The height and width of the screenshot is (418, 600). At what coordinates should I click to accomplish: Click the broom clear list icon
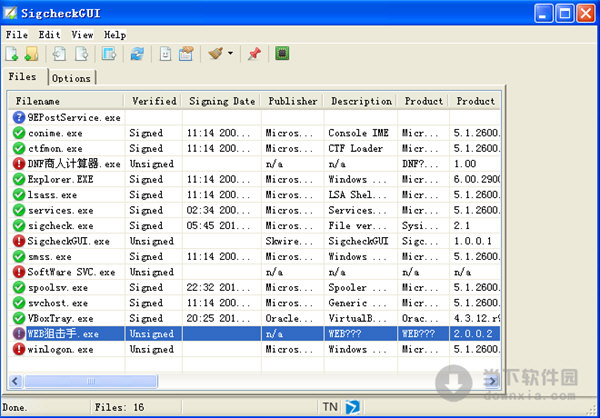(215, 54)
